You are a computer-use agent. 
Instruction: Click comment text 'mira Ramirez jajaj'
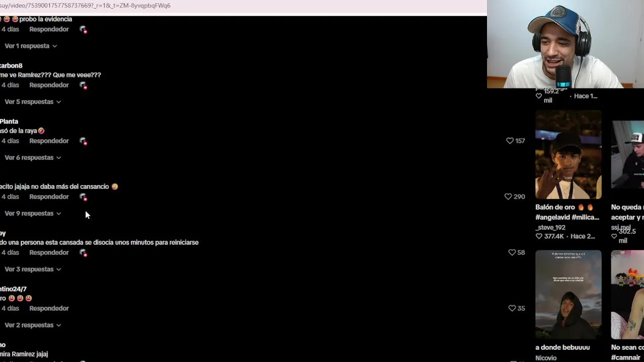click(x=24, y=354)
